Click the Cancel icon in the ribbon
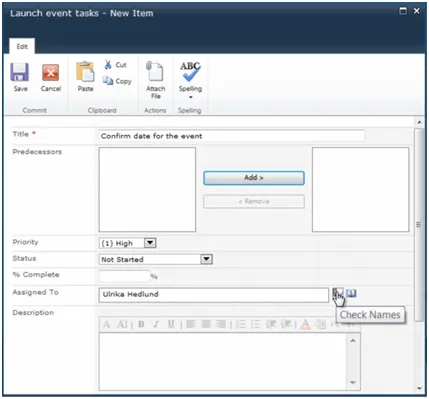This screenshot has height=399, width=429. [x=51, y=72]
